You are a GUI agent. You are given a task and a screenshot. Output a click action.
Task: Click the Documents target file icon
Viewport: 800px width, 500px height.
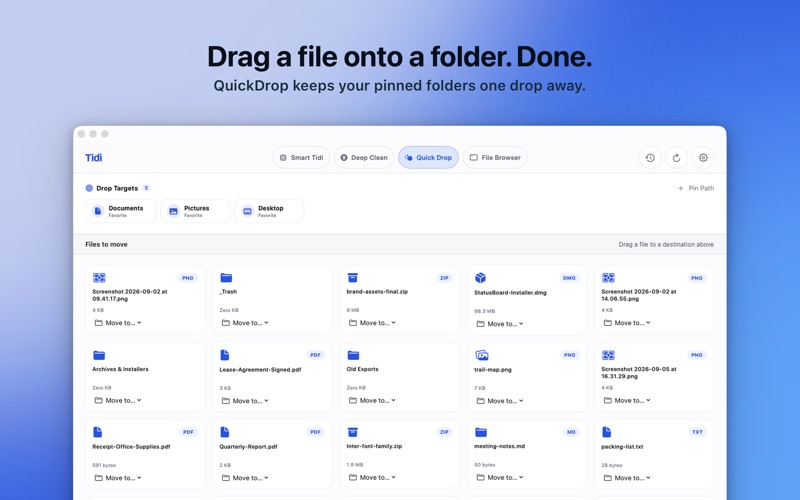point(98,211)
